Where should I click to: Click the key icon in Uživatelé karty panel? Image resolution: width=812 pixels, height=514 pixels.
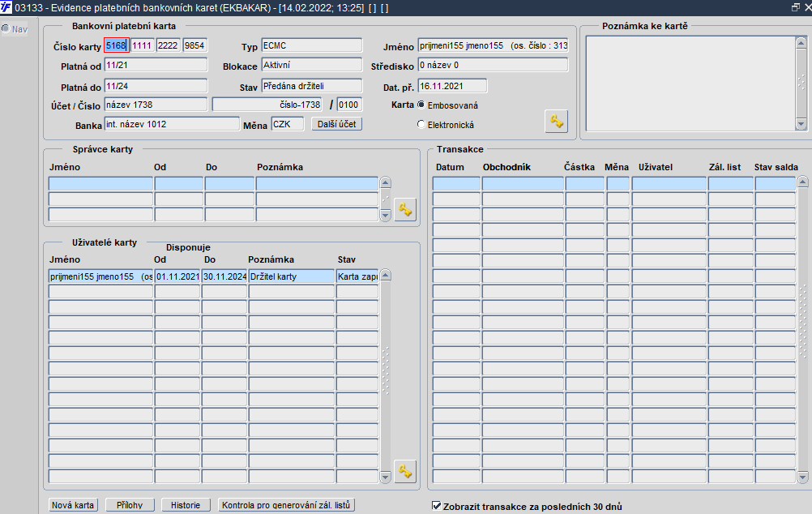pyautogui.click(x=405, y=472)
